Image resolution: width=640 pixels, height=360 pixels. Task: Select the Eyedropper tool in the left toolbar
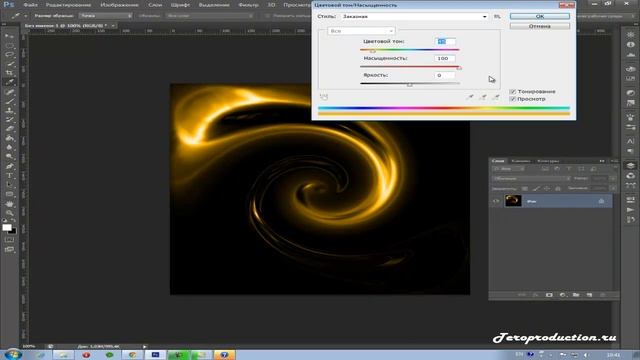tap(9, 82)
